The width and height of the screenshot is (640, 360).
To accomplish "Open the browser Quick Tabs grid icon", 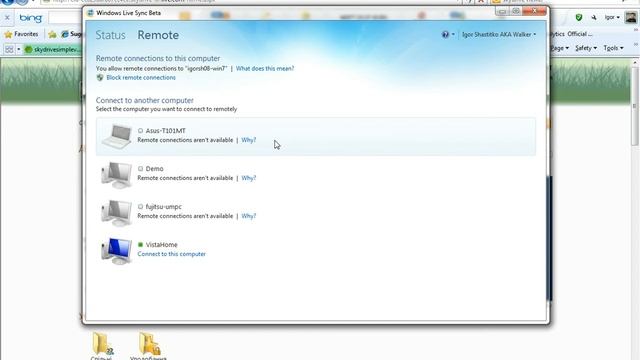I will pos(9,49).
